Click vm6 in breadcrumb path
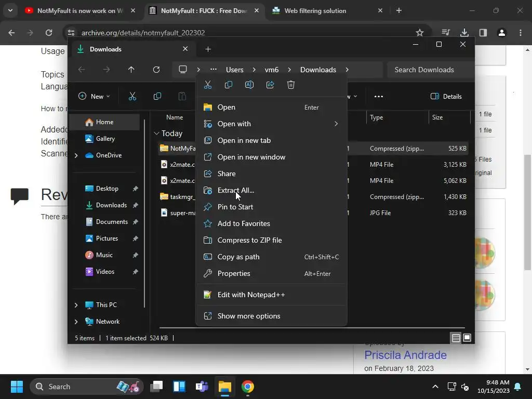Image resolution: width=532 pixels, height=399 pixels. (272, 70)
